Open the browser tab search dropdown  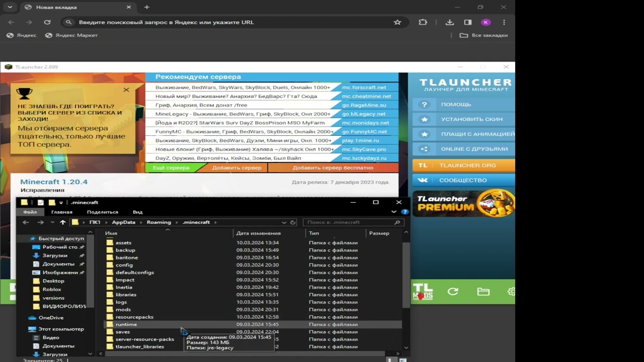[10, 7]
